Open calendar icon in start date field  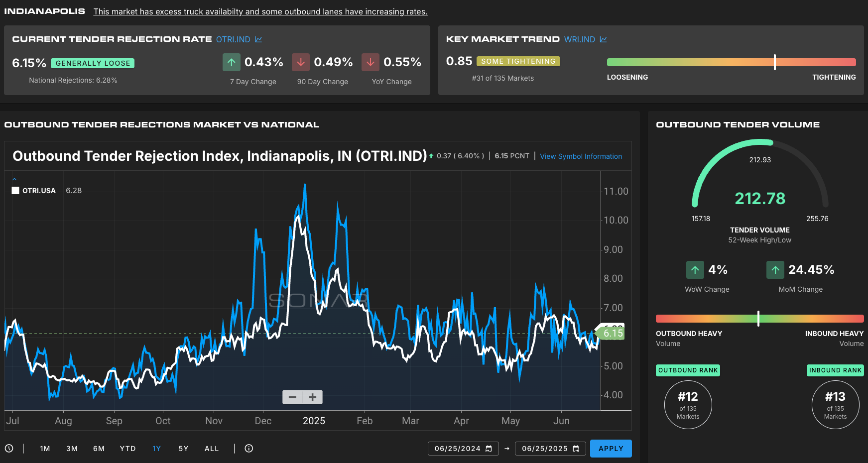pyautogui.click(x=489, y=449)
